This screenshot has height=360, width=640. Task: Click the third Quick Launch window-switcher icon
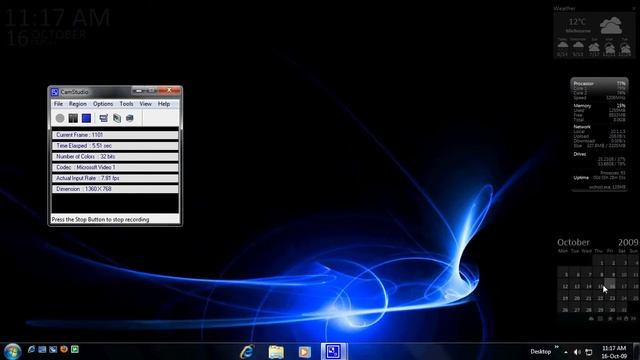coord(53,349)
